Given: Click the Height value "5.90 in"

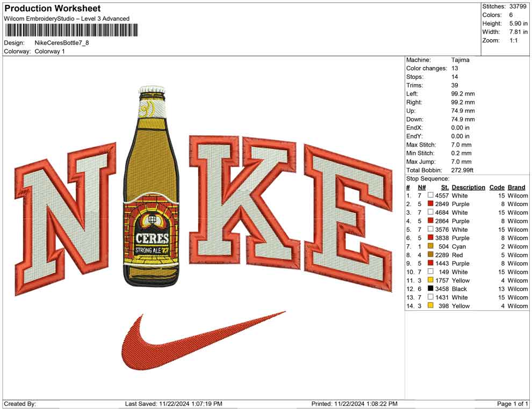Looking at the screenshot, I should point(518,24).
